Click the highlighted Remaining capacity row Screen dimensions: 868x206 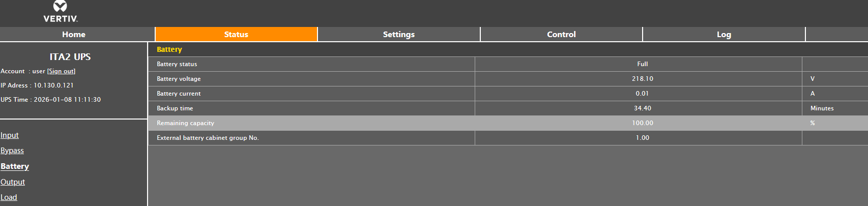[185, 123]
